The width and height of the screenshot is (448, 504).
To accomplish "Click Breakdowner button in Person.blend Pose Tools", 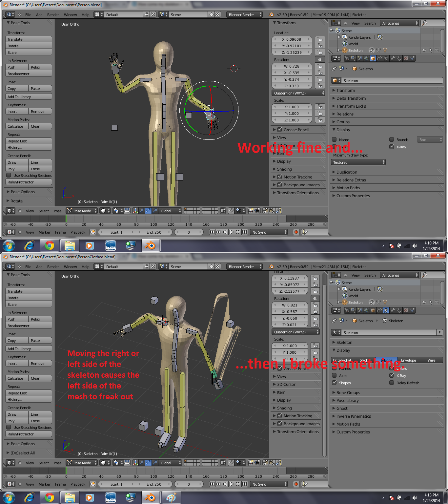I will pyautogui.click(x=29, y=74).
